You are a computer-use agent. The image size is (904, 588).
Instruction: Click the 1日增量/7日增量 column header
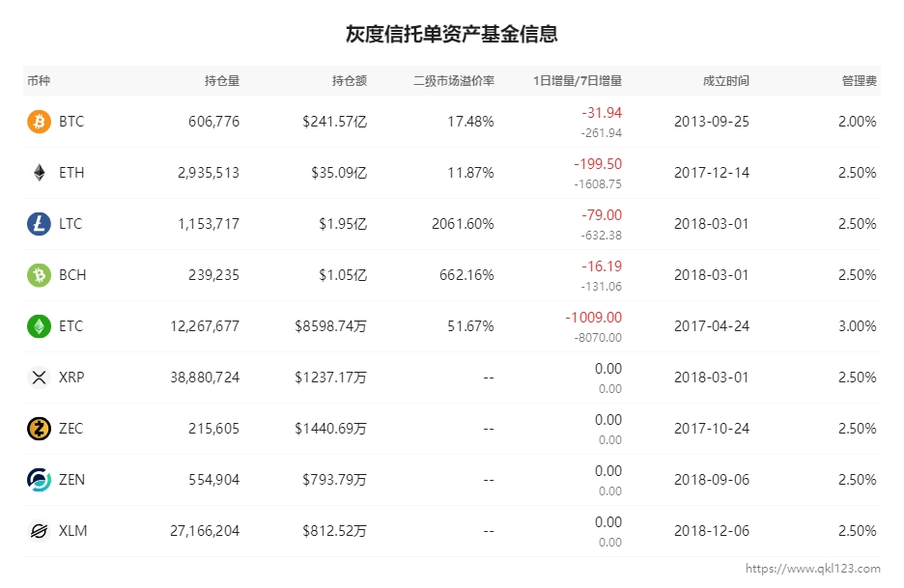[x=578, y=81]
